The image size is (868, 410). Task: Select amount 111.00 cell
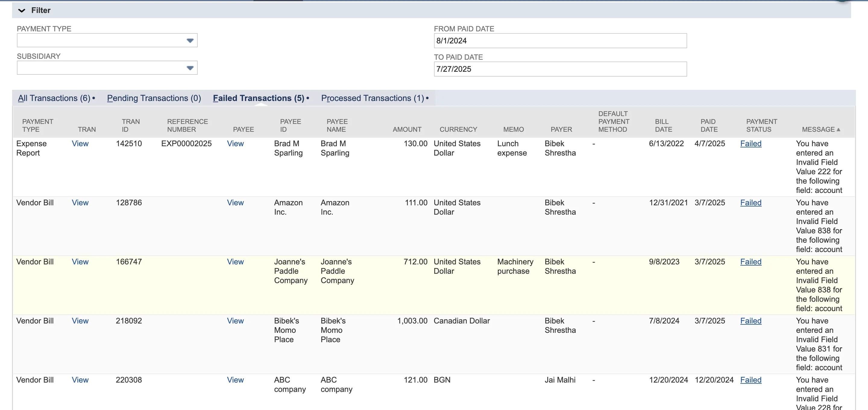pyautogui.click(x=416, y=203)
